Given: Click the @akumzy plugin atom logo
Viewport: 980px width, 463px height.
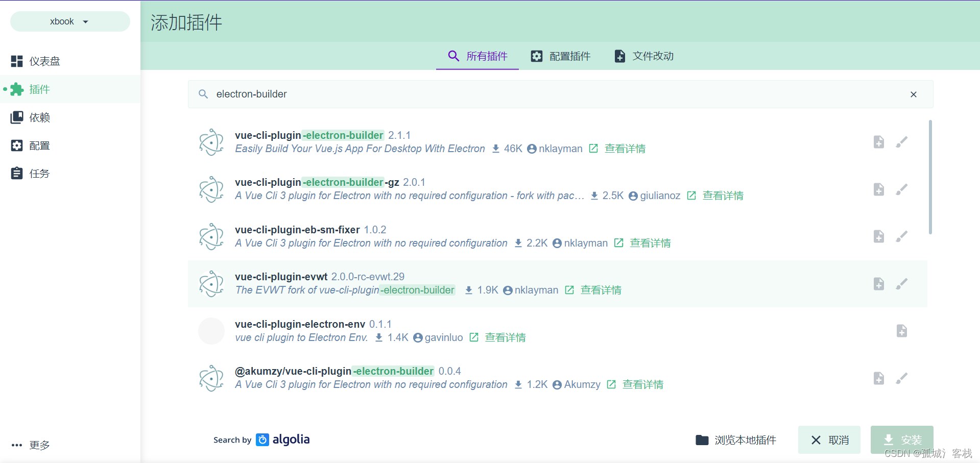Looking at the screenshot, I should coord(211,378).
